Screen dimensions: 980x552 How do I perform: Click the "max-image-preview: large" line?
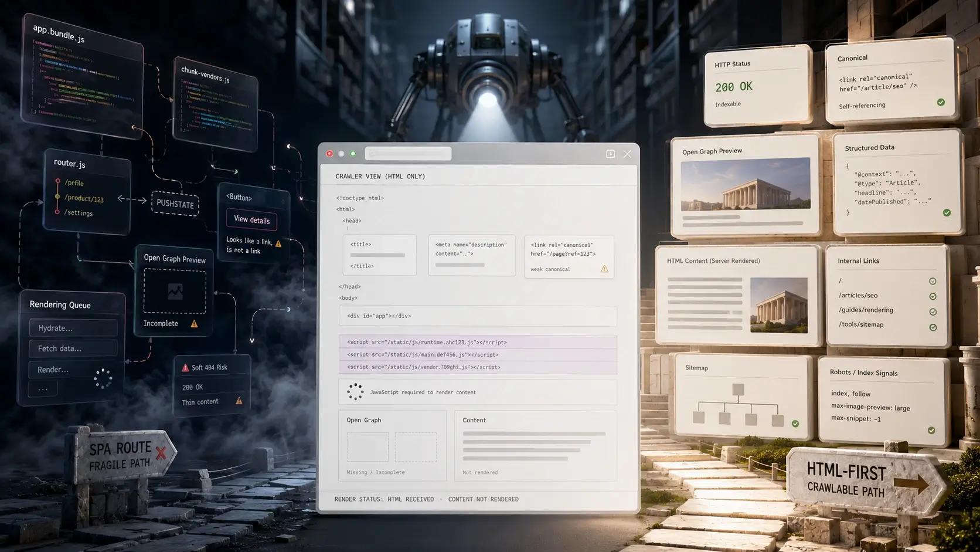click(870, 408)
